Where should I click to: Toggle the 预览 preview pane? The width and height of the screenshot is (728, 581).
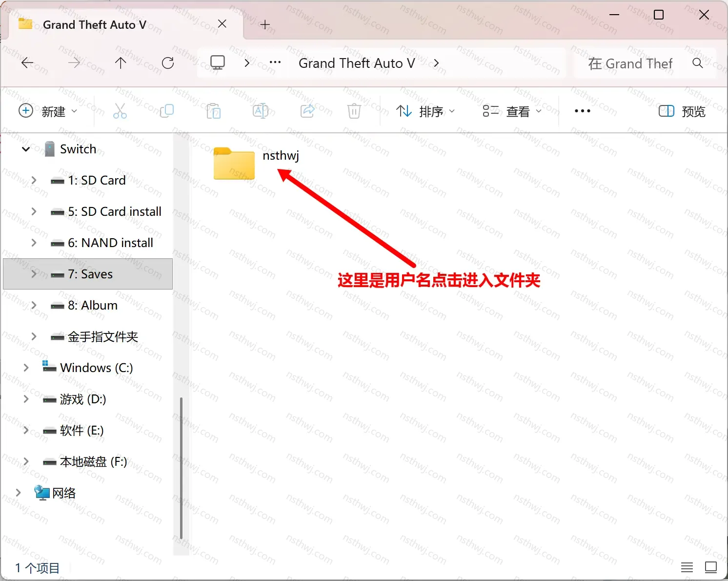pyautogui.click(x=682, y=111)
